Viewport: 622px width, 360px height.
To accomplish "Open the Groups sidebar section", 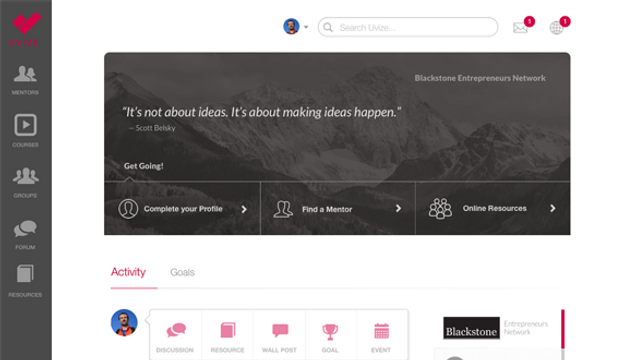I will point(25,182).
